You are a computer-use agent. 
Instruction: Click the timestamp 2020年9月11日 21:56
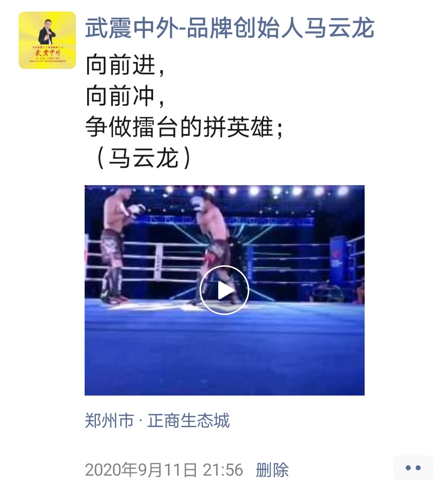pyautogui.click(x=164, y=470)
